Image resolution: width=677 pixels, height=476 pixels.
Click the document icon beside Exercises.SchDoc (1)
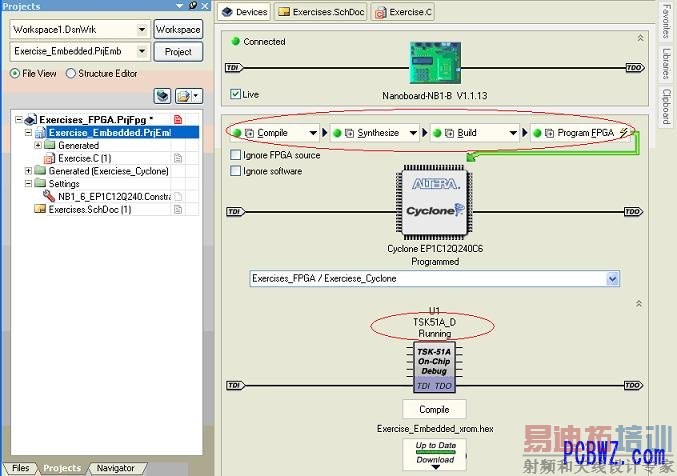[x=178, y=209]
